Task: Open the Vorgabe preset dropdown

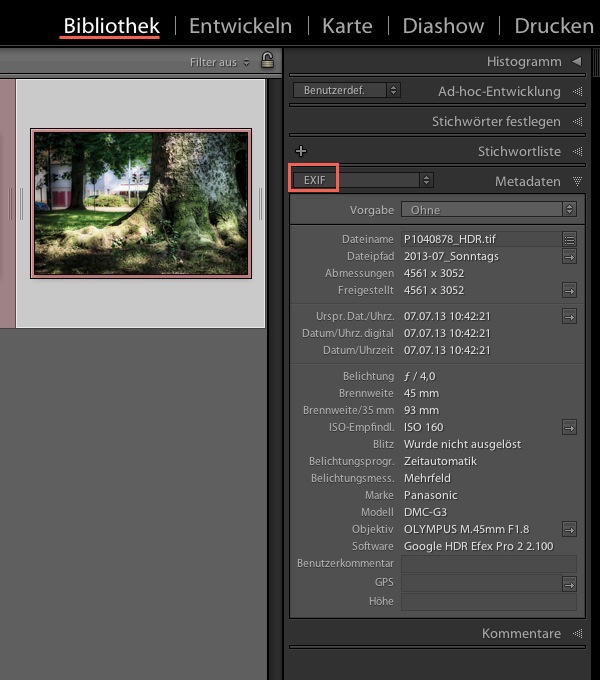Action: click(488, 210)
